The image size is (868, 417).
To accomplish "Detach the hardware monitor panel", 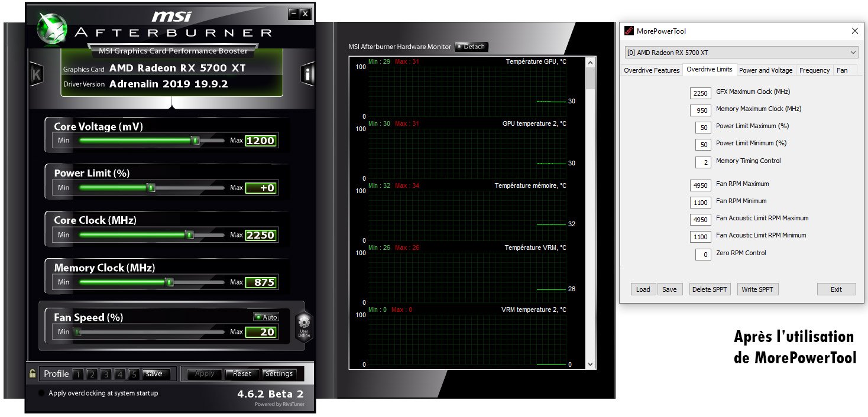I will (x=471, y=47).
